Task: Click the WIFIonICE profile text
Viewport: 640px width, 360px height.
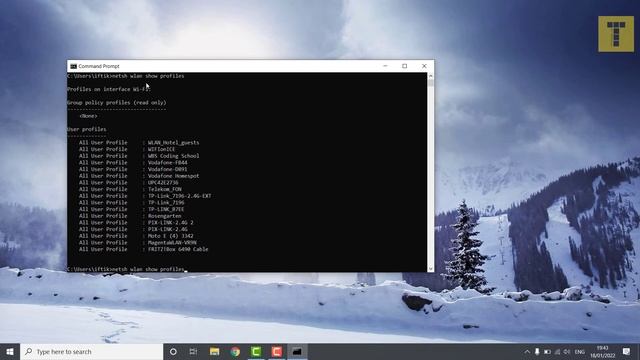Action: point(161,149)
